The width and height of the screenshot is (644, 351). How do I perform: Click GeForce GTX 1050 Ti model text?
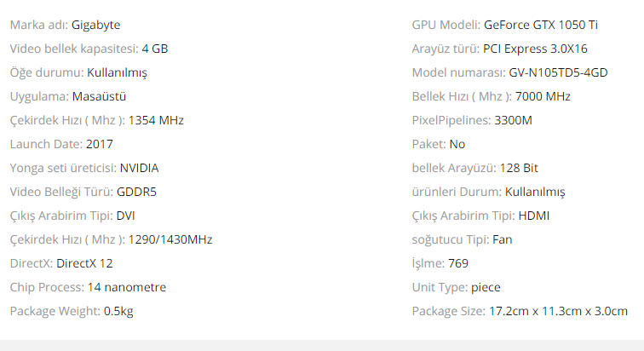pyautogui.click(x=541, y=25)
